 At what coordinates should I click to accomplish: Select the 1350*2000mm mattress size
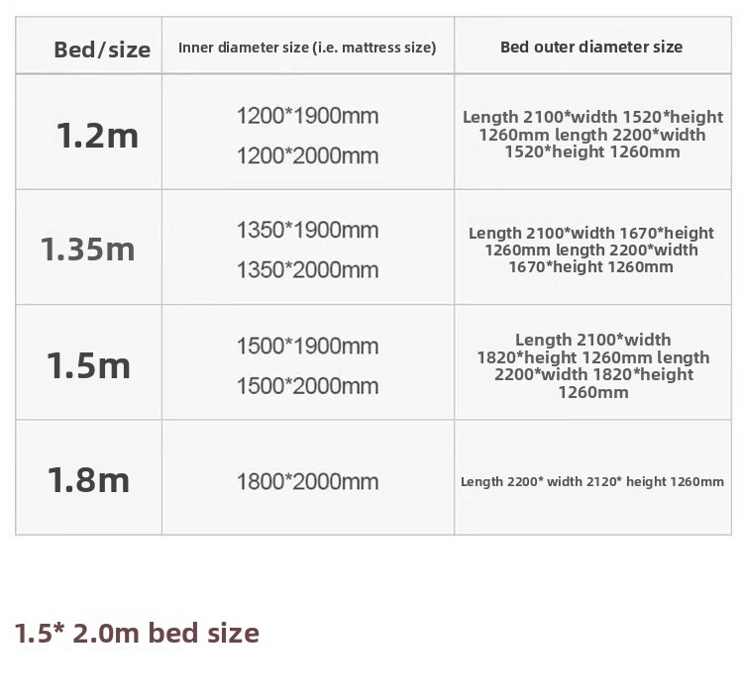307,269
